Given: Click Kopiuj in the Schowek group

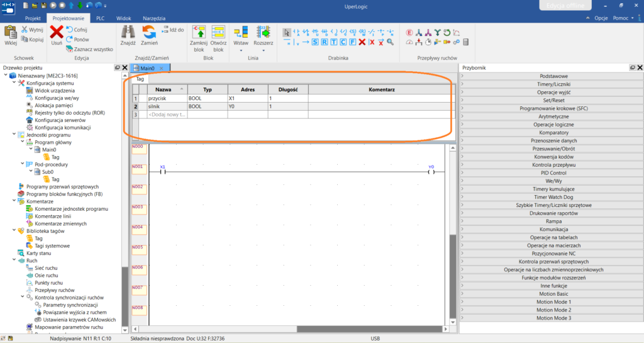Looking at the screenshot, I should click(33, 40).
